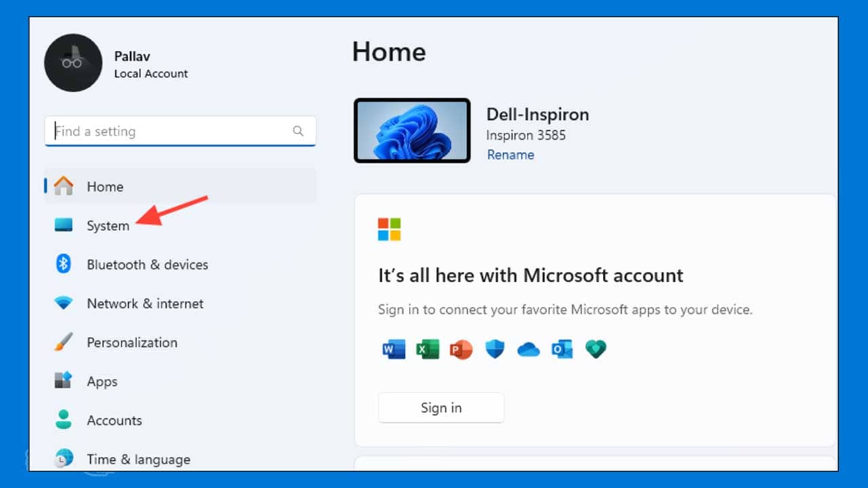Click the Home house icon in sidebar

(64, 186)
